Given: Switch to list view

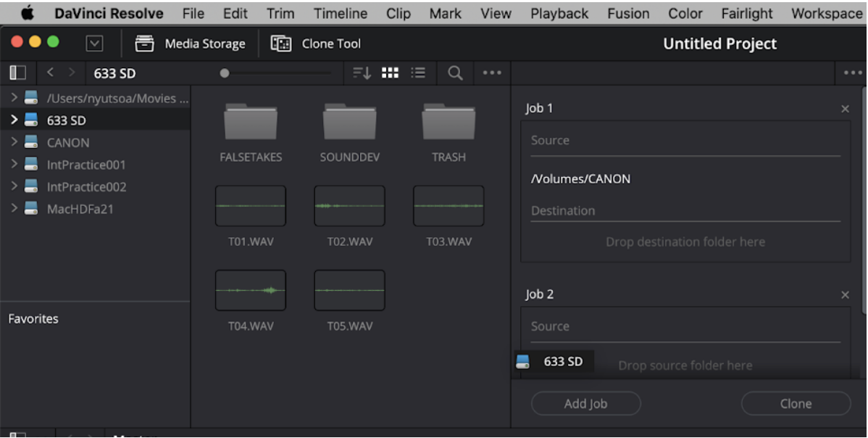Looking at the screenshot, I should (418, 73).
